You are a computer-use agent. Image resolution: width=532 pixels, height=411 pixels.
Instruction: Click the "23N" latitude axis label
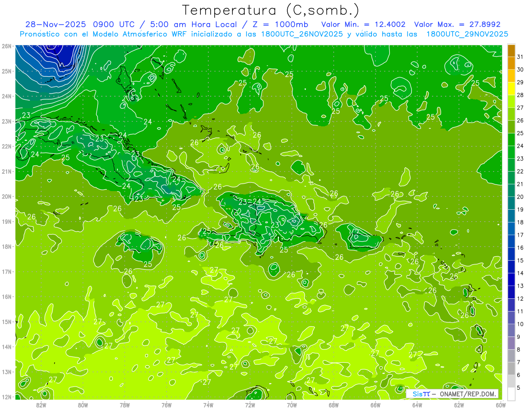click(x=7, y=121)
